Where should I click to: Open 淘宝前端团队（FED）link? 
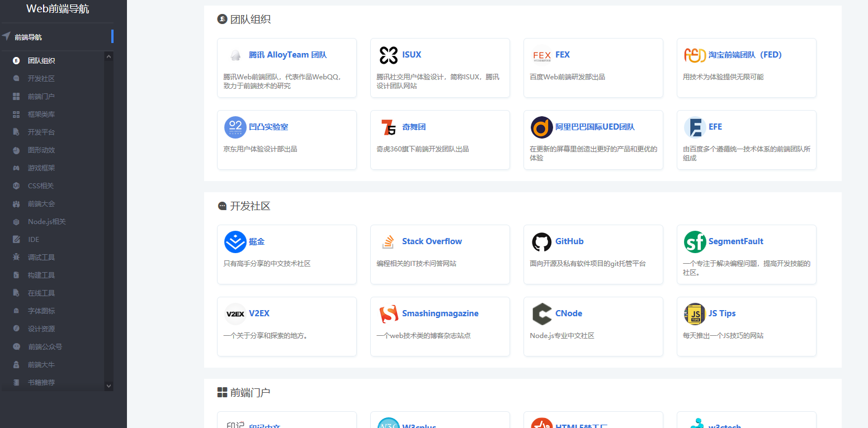pyautogui.click(x=745, y=55)
